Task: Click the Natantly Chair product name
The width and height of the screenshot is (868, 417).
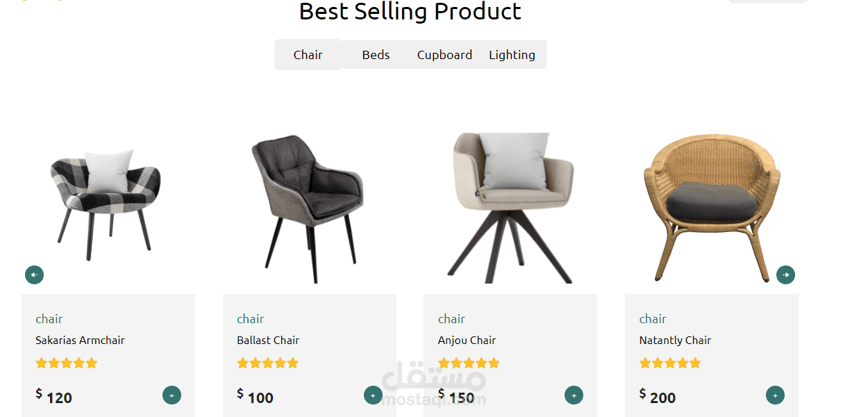Action: tap(675, 341)
